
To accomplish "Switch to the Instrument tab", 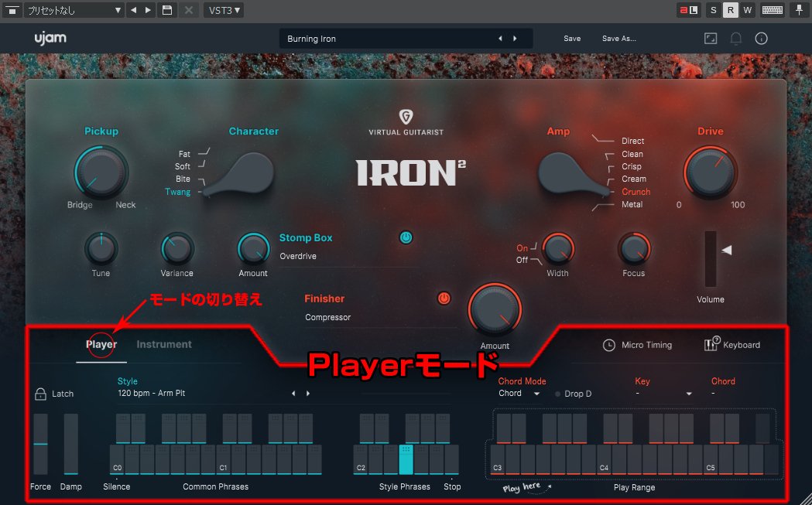I will tap(163, 345).
